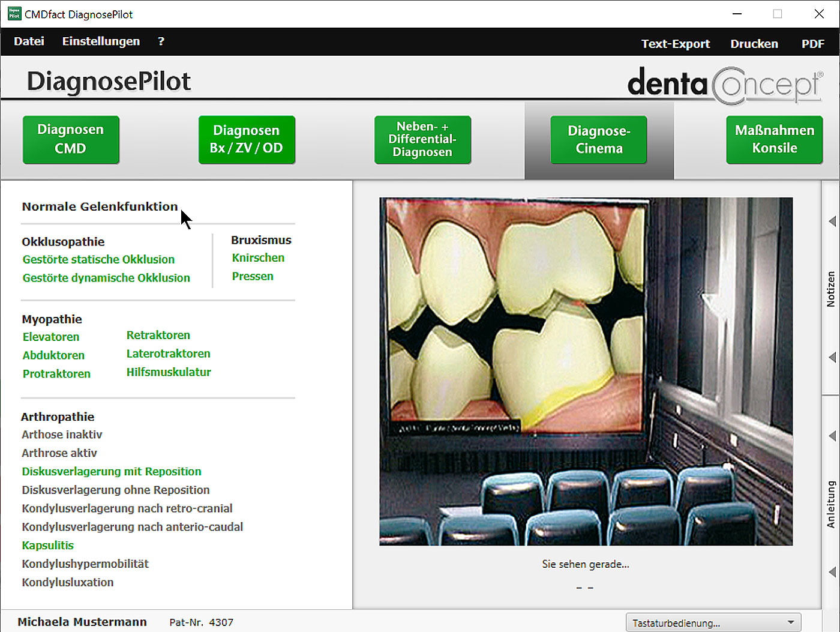Click the Arthropathie heading
This screenshot has width=840, height=632.
pos(58,417)
